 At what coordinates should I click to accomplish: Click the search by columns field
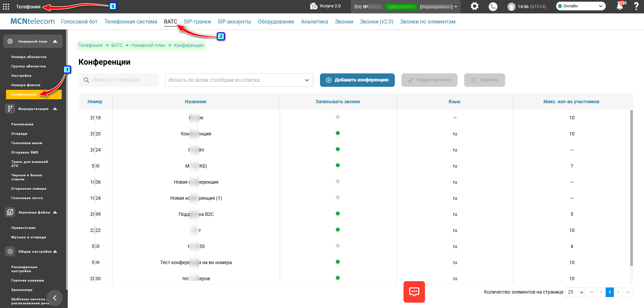118,80
